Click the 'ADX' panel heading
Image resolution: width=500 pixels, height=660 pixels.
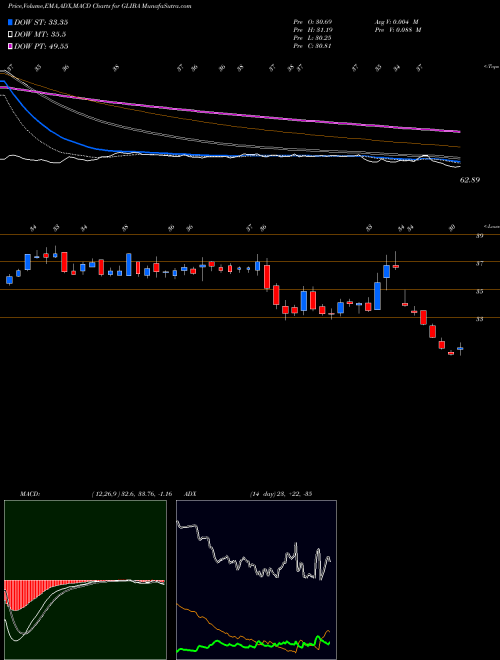pyautogui.click(x=191, y=494)
